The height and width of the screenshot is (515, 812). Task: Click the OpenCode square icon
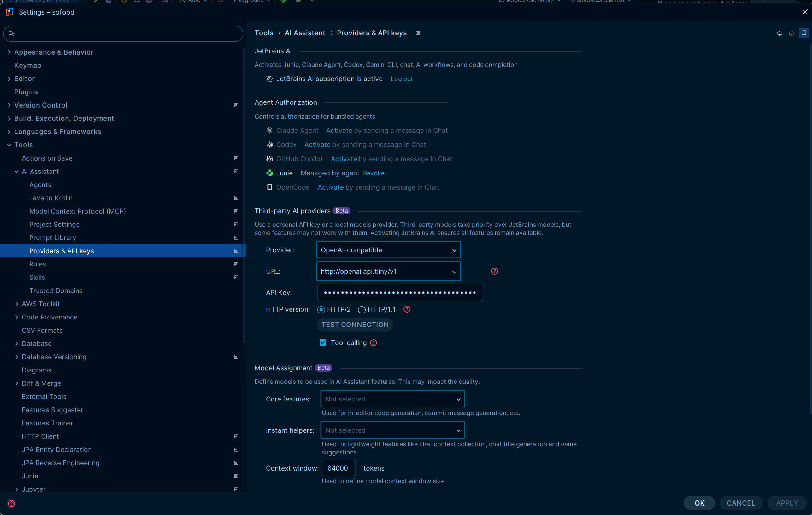[x=269, y=187]
